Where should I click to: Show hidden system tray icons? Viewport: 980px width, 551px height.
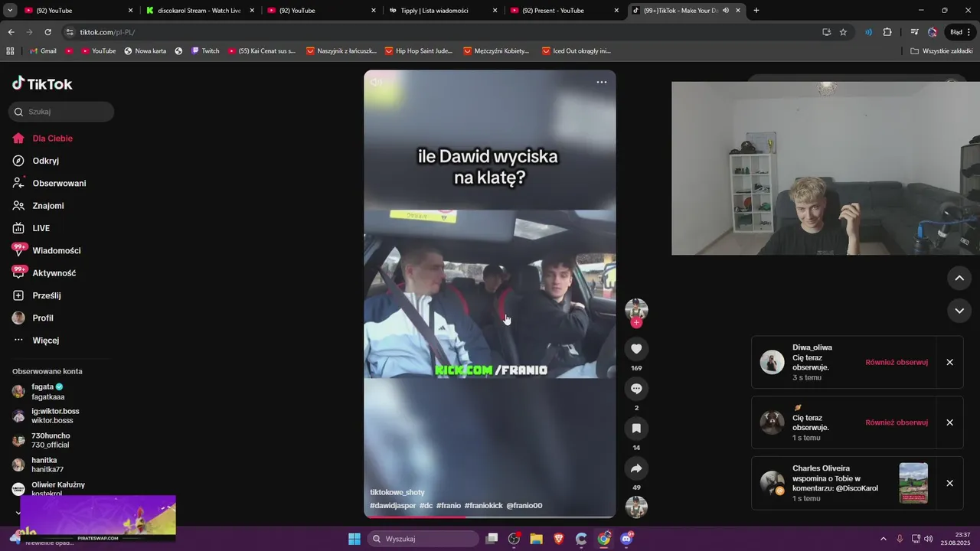(883, 539)
